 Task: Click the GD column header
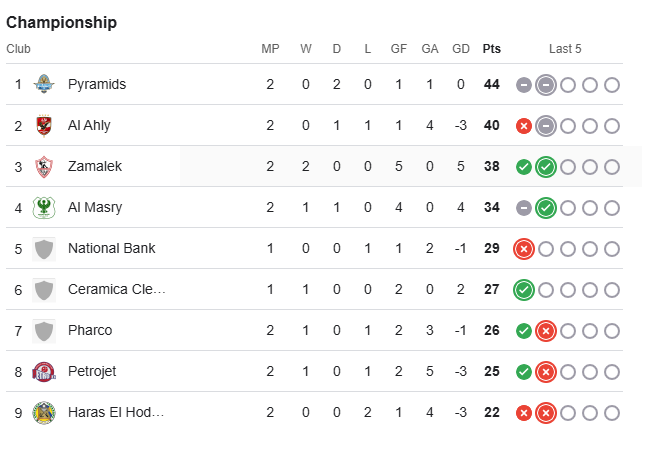(x=461, y=49)
